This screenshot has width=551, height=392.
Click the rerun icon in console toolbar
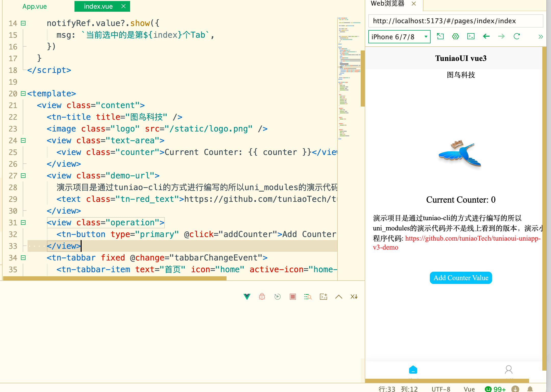277,297
